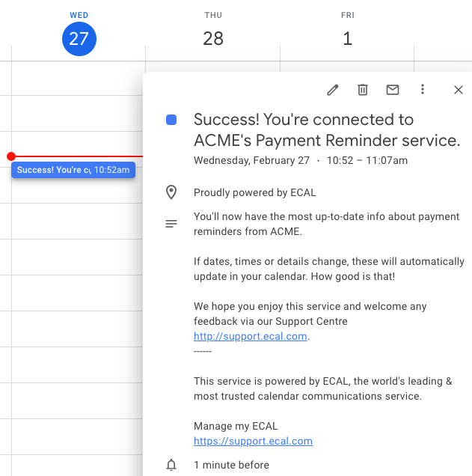Click the blue event color square
472x476 pixels.
pyautogui.click(x=171, y=120)
